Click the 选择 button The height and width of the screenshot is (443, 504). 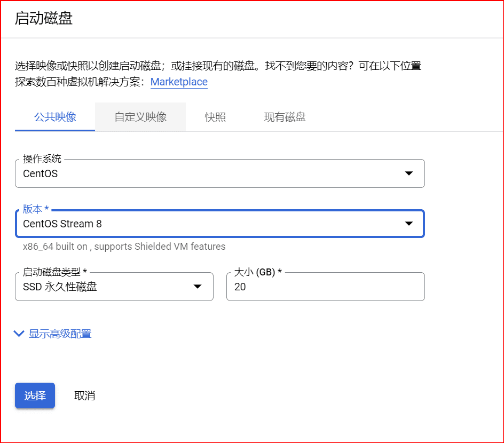coord(34,395)
